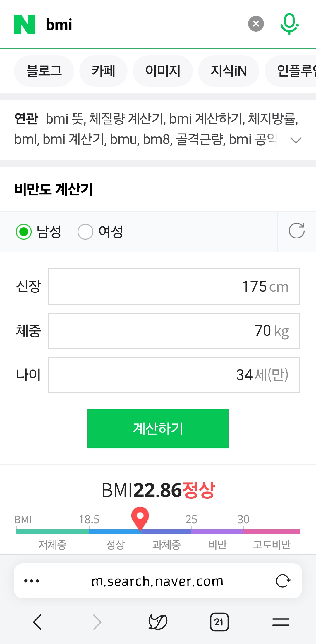Viewport: 316px width, 644px height.
Task: Reload the page from address bar
Action: [x=283, y=581]
